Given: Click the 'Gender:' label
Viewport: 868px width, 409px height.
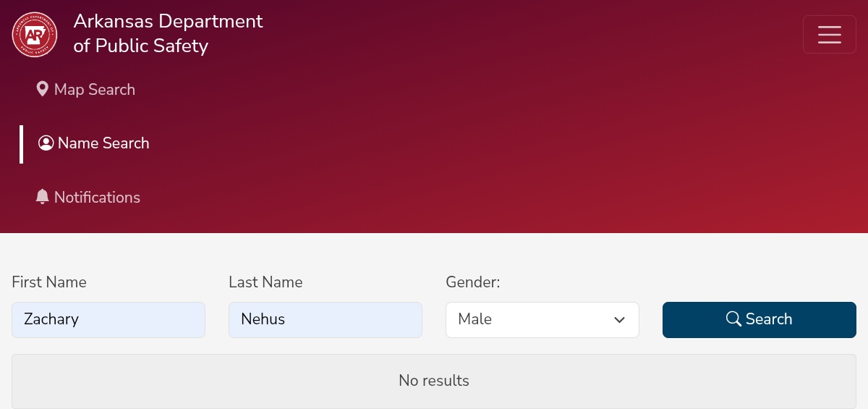Looking at the screenshot, I should pyautogui.click(x=473, y=282).
